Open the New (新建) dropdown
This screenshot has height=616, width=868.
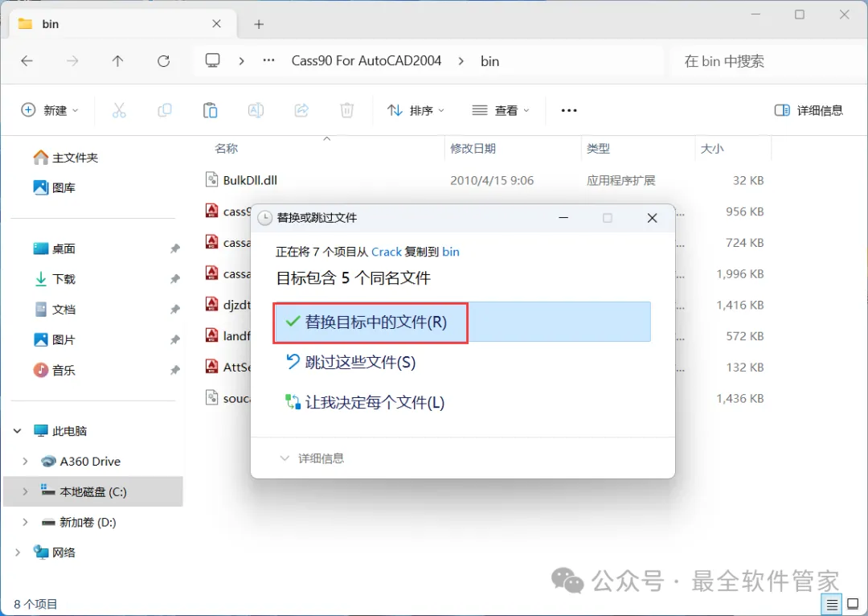pos(50,110)
